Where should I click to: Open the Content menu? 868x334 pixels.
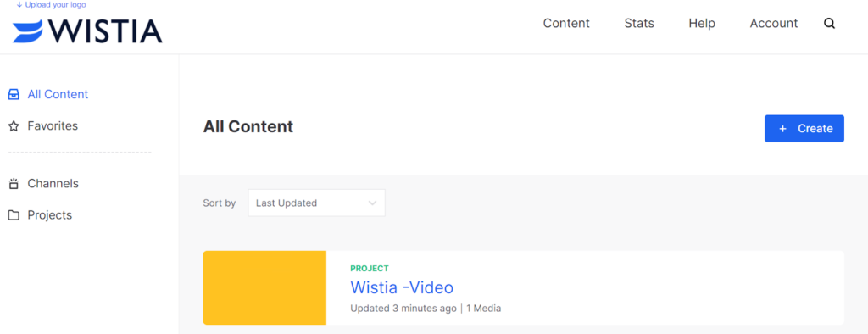[x=566, y=23]
